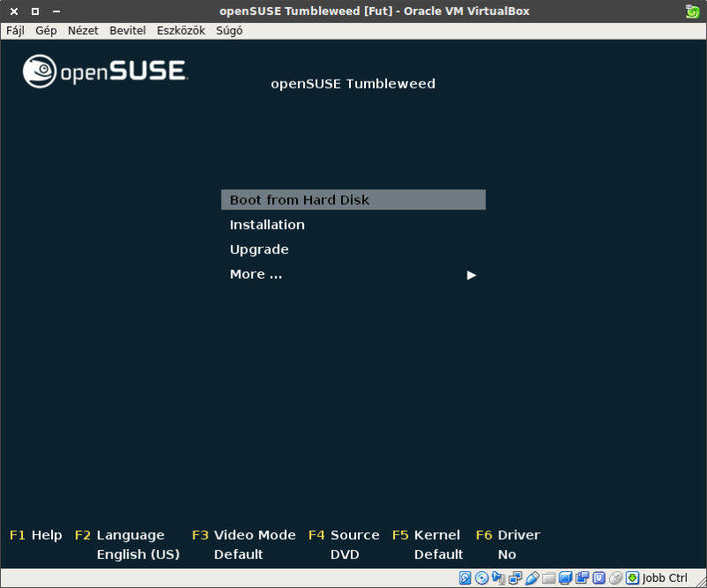Screen dimensions: 707x588
Task: Click the openSUSE chameleon logo
Action: (40, 72)
